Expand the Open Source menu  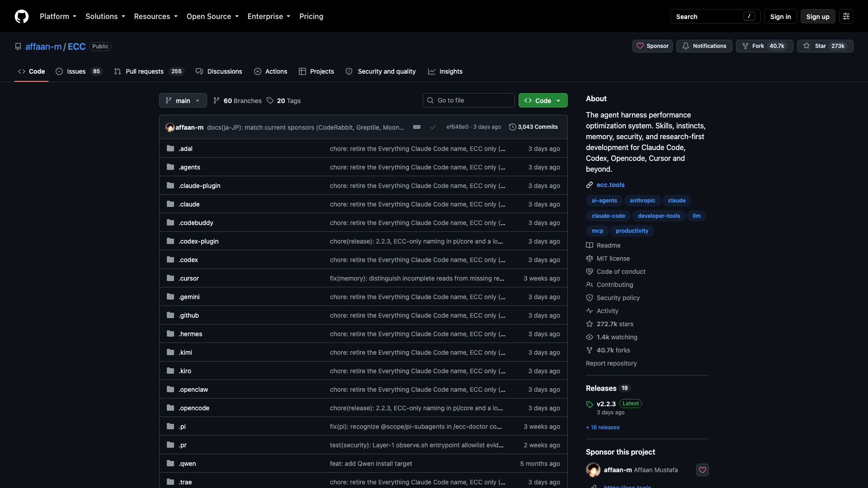[212, 16]
